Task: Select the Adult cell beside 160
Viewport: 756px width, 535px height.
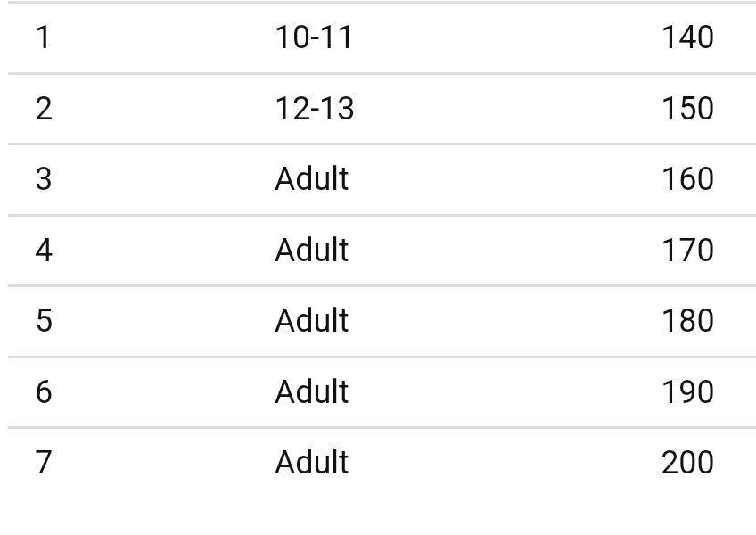Action: click(x=311, y=179)
